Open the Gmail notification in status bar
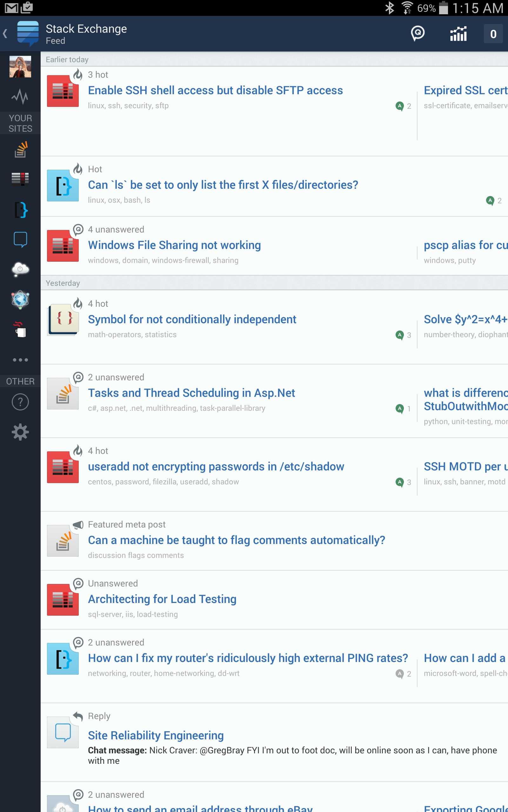508x812 pixels. click(11, 8)
